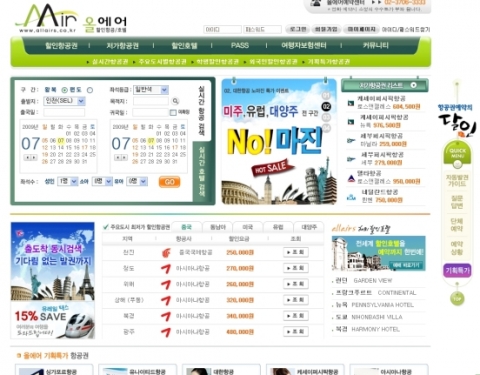Switch to the real-time hotel search vertical tab
Screen dimensions: 480x375
(x=202, y=171)
